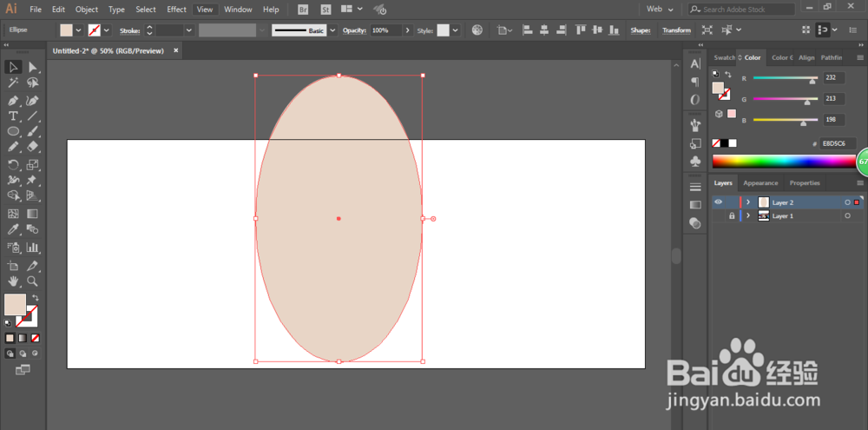Image resolution: width=868 pixels, height=430 pixels.
Task: Swap fill and stroke in toolbox
Action: [x=36, y=298]
